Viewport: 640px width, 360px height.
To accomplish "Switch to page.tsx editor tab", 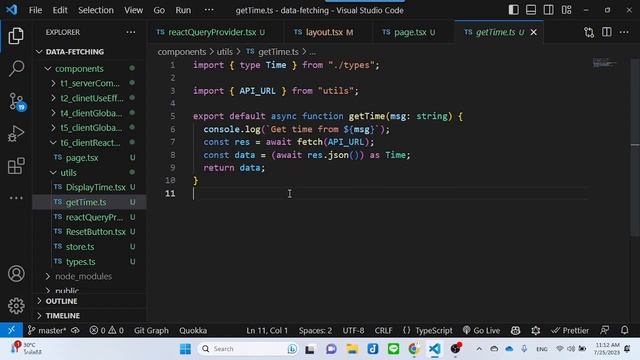I will click(x=409, y=32).
